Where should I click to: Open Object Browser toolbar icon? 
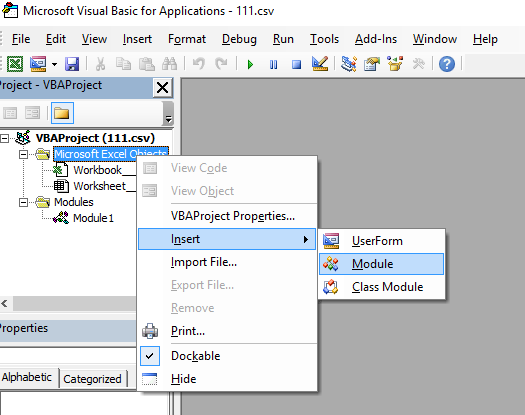click(x=395, y=64)
